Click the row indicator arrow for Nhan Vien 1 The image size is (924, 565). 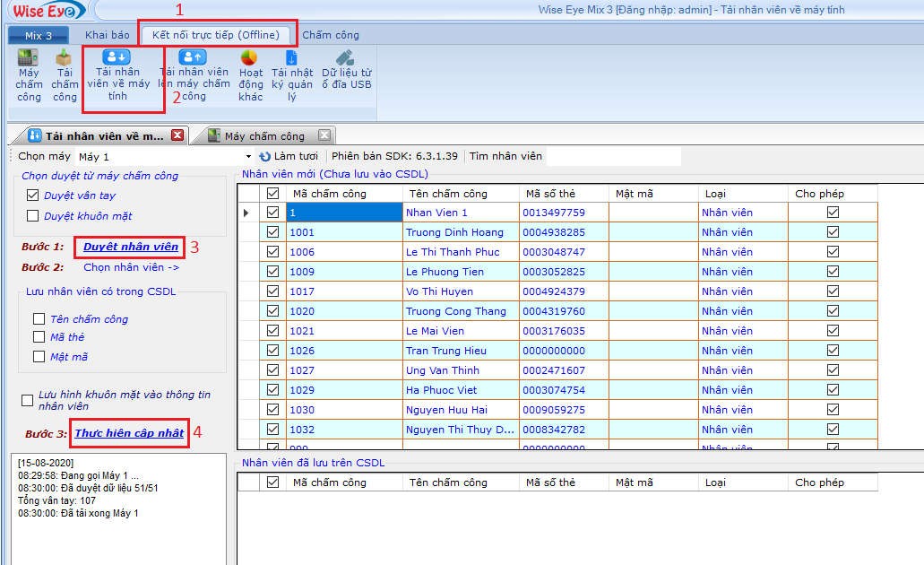[246, 213]
